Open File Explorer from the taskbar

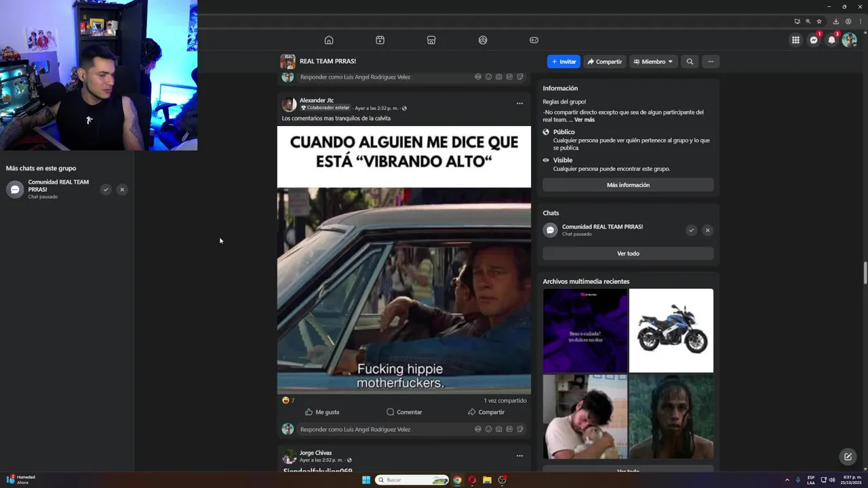(x=487, y=480)
